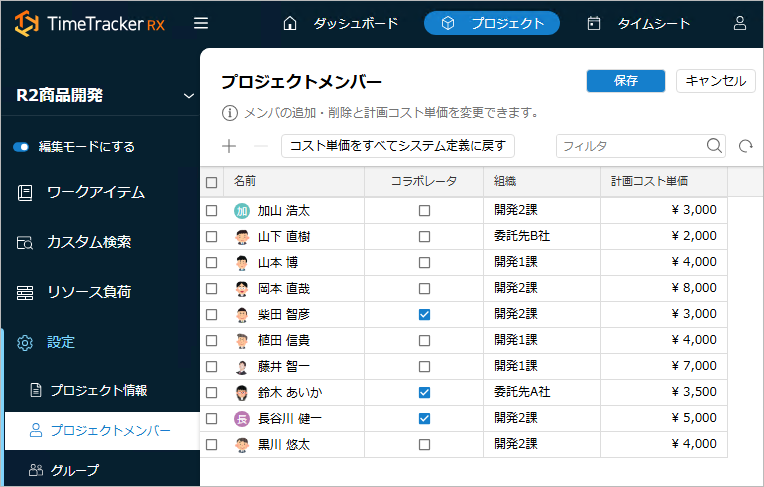Uncheck collaborator checkbox for 柴田 智彦
This screenshot has height=487, width=764.
point(425,314)
